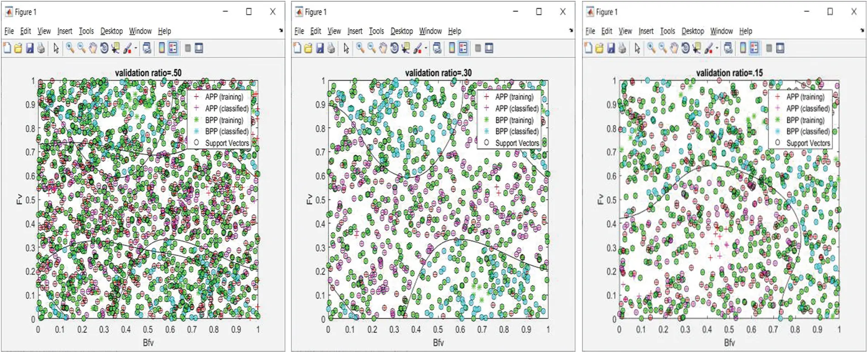Image resolution: width=868 pixels, height=353 pixels.
Task: Dock the left figure using corner arrow
Action: point(281,31)
